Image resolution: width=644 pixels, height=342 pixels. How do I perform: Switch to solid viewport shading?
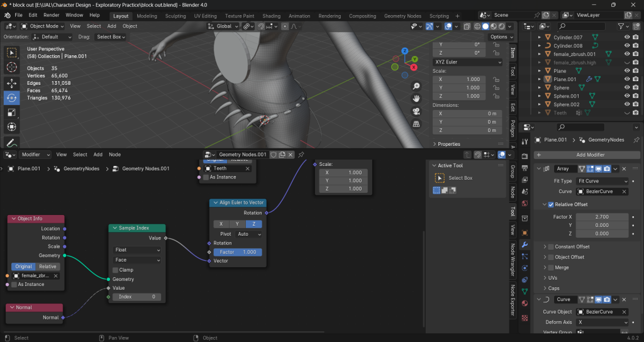pos(486,26)
